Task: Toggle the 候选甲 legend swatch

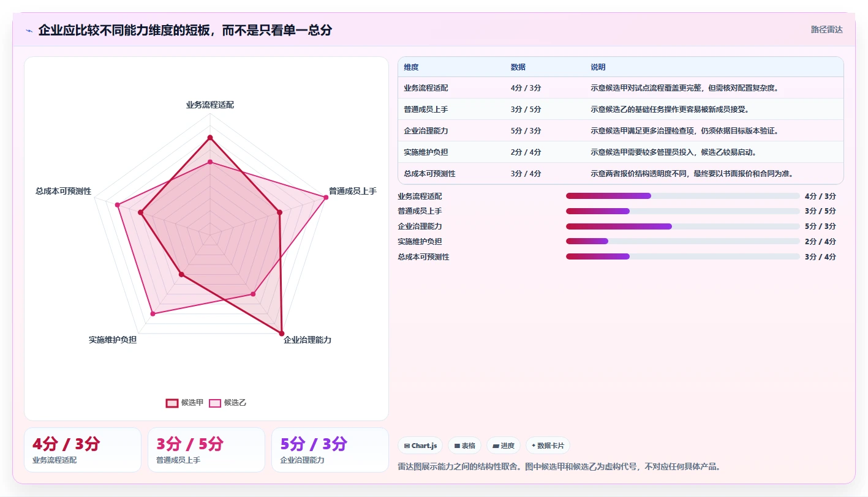Action: (172, 403)
